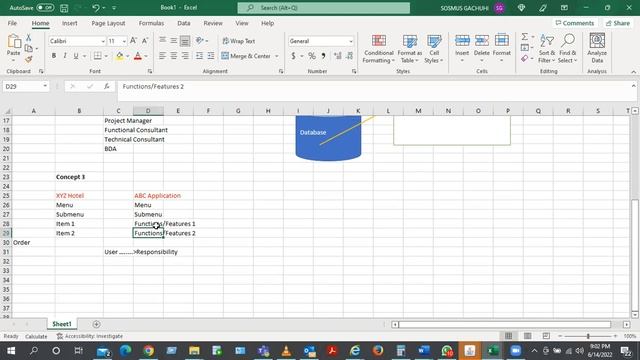This screenshot has width=640, height=360.
Task: Click the Cut scissors icon
Action: [x=29, y=38]
